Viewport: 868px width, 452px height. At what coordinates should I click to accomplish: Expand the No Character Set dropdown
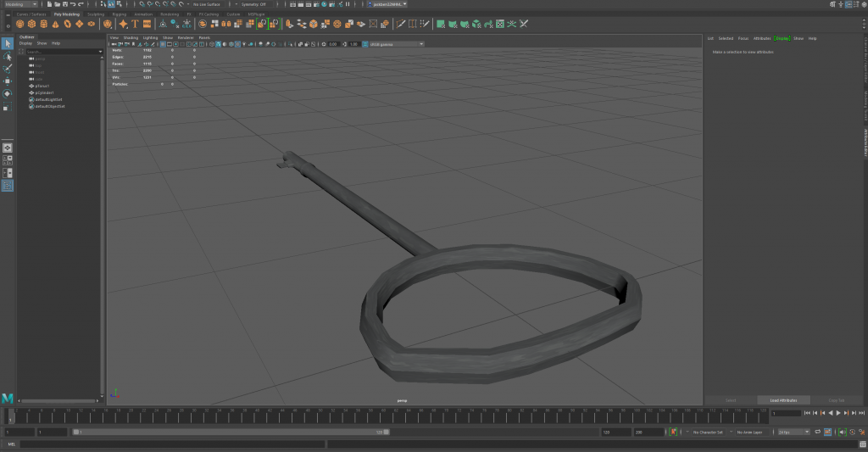coord(708,432)
